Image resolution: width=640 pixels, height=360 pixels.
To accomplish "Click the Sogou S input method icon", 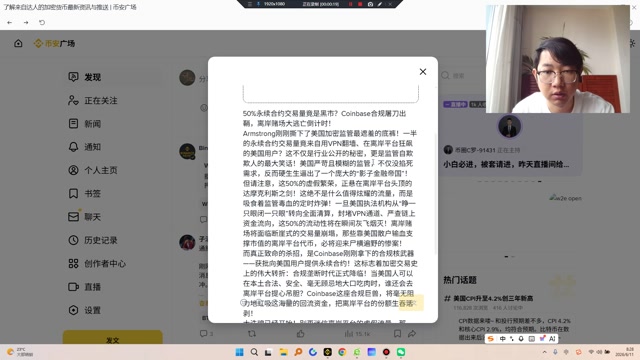I will pyautogui.click(x=491, y=339).
